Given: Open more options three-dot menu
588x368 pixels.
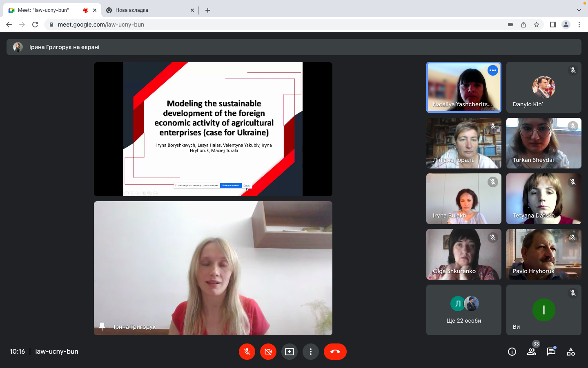Looking at the screenshot, I should coord(310,352).
